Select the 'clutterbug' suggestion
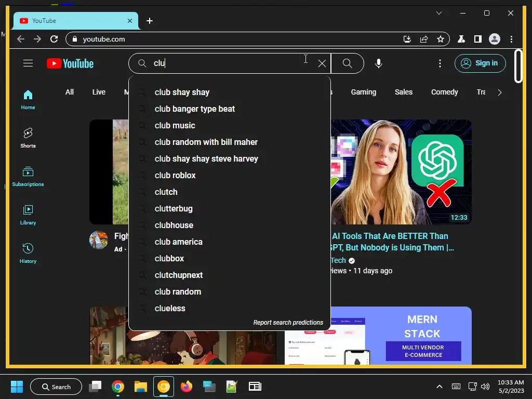Image resolution: width=532 pixels, height=399 pixels. [x=230, y=209]
